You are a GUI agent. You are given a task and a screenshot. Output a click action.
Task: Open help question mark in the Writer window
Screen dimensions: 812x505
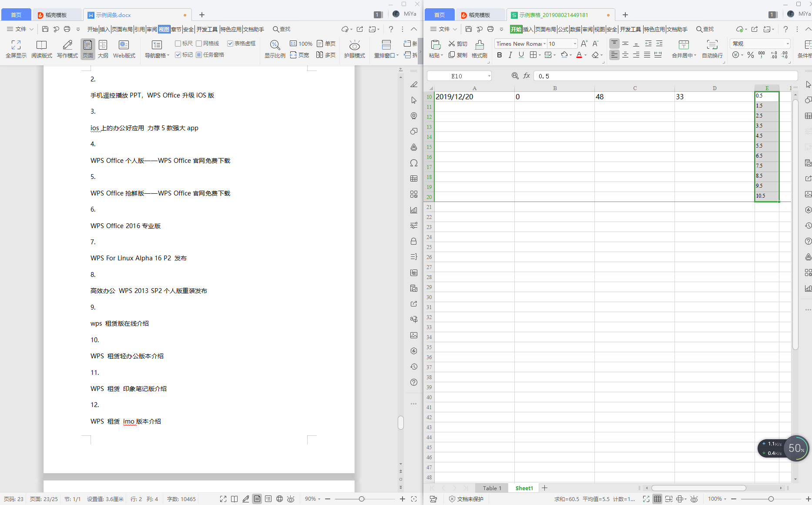point(391,29)
